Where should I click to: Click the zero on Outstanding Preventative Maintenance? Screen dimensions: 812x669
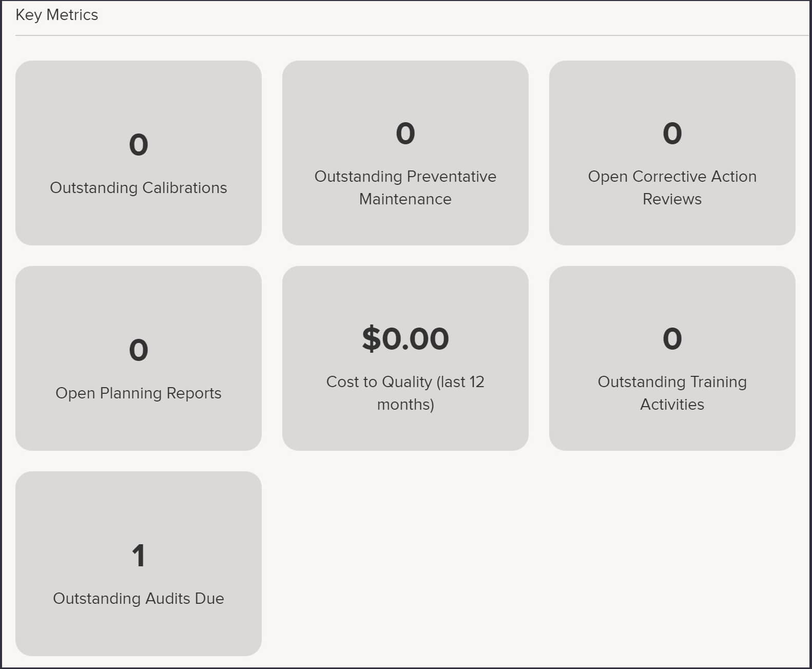(x=405, y=133)
